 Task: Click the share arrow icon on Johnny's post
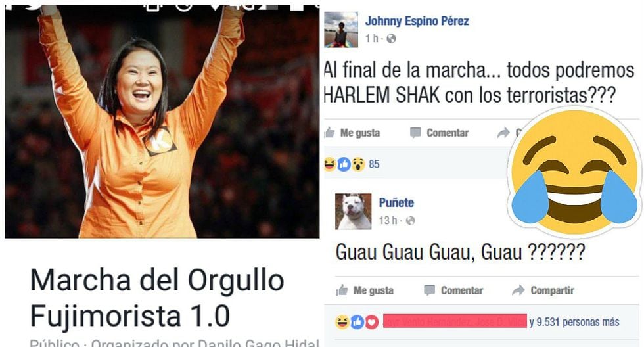point(503,133)
